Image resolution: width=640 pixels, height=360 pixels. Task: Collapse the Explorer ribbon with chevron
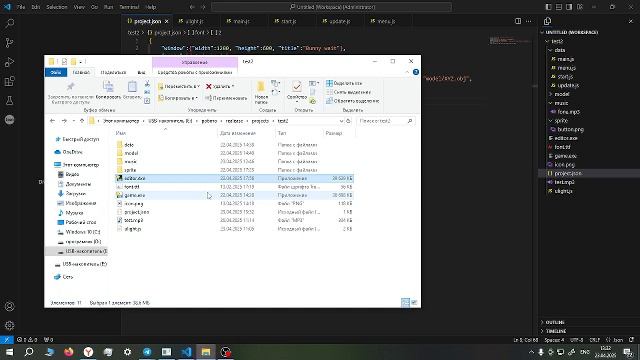click(x=407, y=72)
